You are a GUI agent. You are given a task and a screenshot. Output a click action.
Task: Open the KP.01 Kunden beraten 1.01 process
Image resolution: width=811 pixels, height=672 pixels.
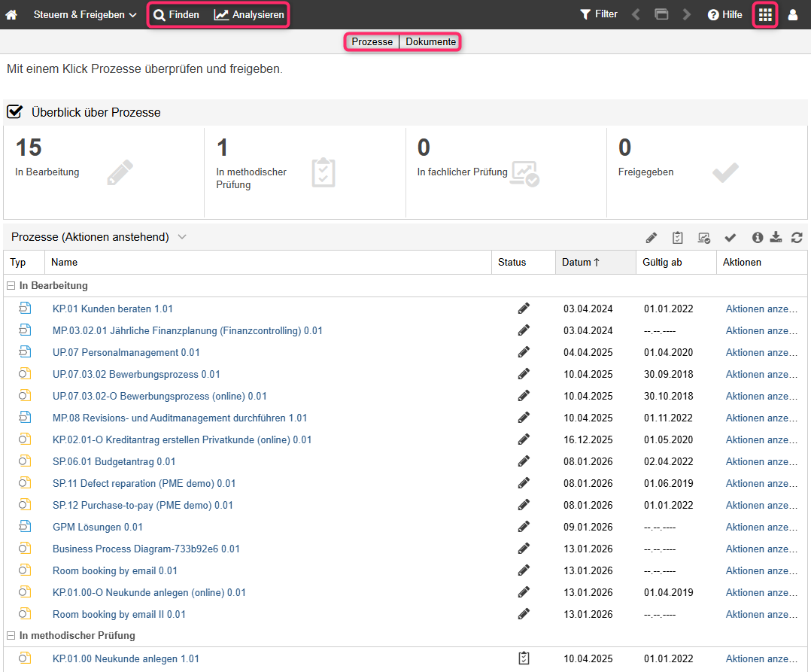113,309
